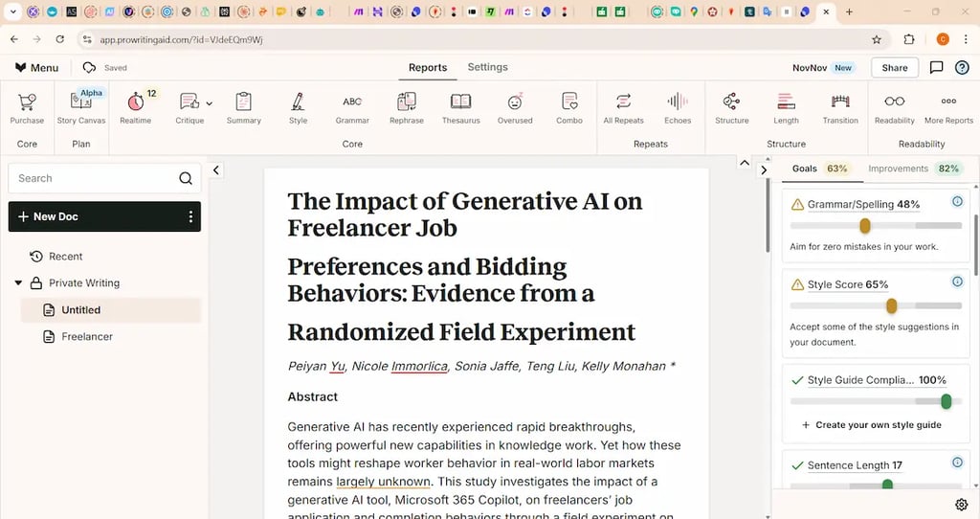Viewport: 980px width, 519px height.
Task: Click the Saved status indicator
Action: point(105,68)
